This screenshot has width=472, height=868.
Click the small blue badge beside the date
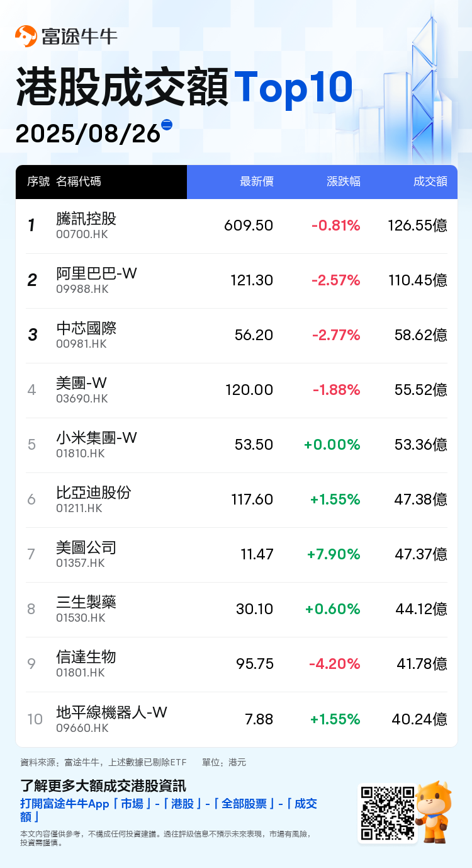point(167,125)
